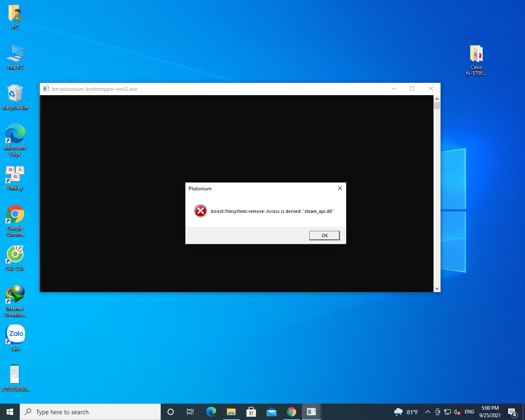Open the clock showing 5:00 PM

490,412
